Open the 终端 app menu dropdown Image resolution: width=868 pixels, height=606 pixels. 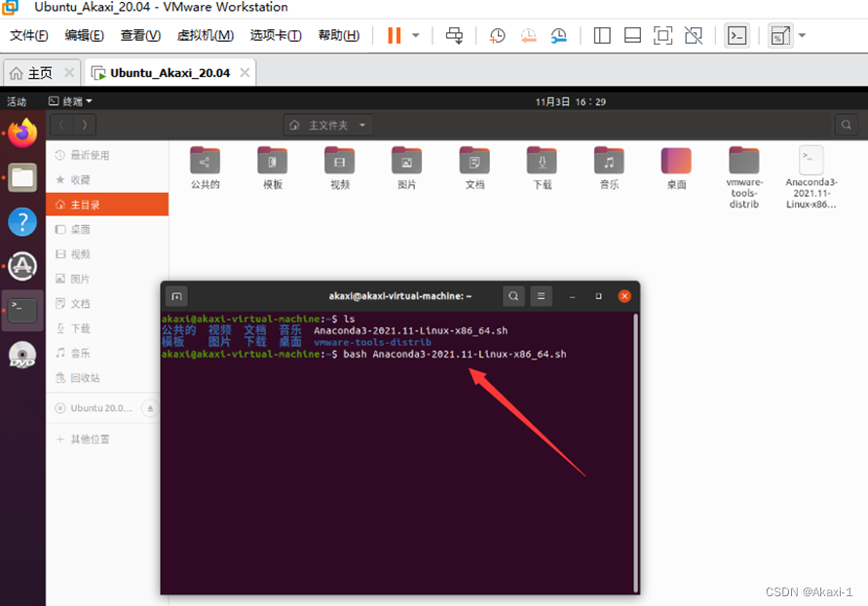point(71,101)
